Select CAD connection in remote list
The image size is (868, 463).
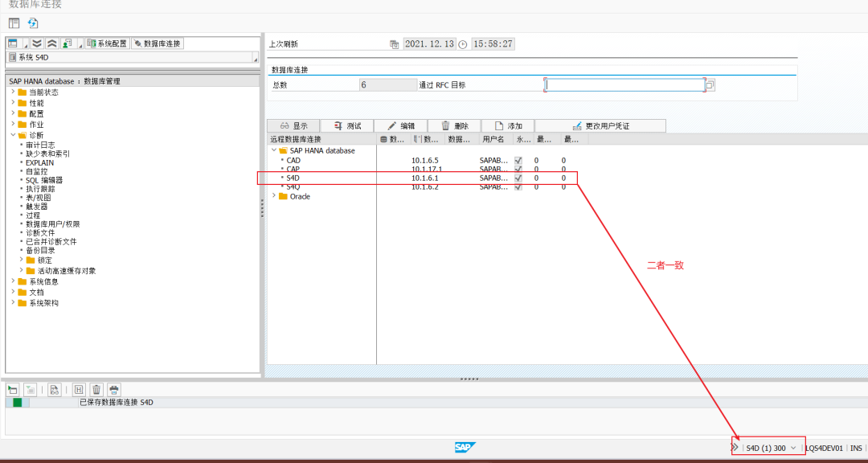click(293, 160)
